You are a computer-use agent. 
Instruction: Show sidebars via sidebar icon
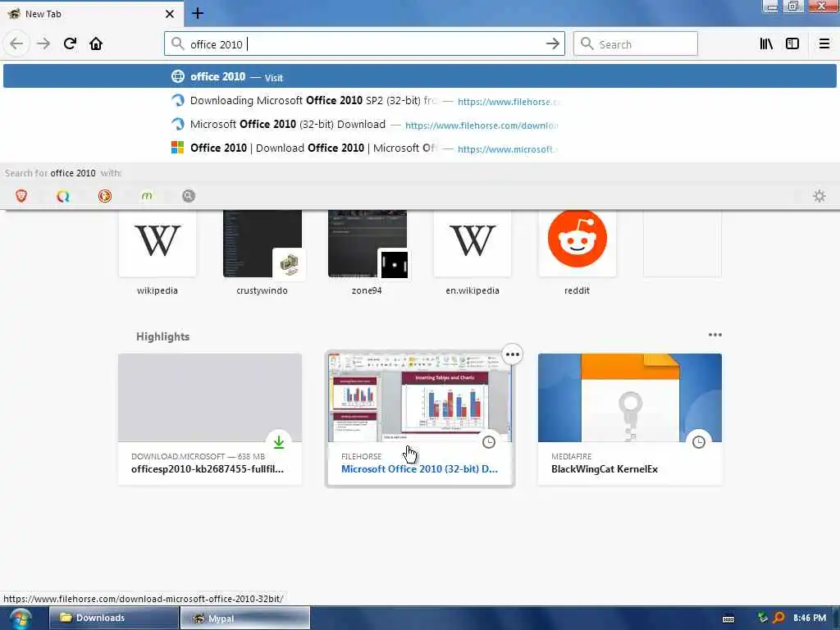792,44
